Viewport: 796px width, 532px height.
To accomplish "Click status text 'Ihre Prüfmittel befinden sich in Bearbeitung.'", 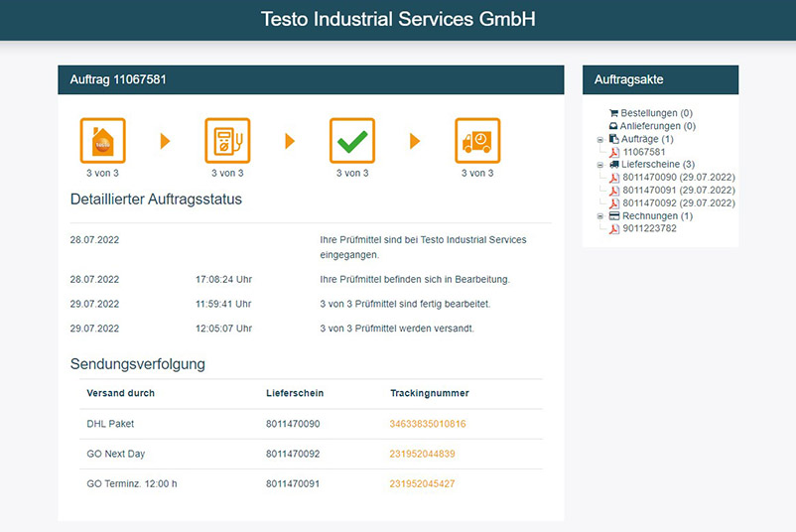I will (x=415, y=279).
